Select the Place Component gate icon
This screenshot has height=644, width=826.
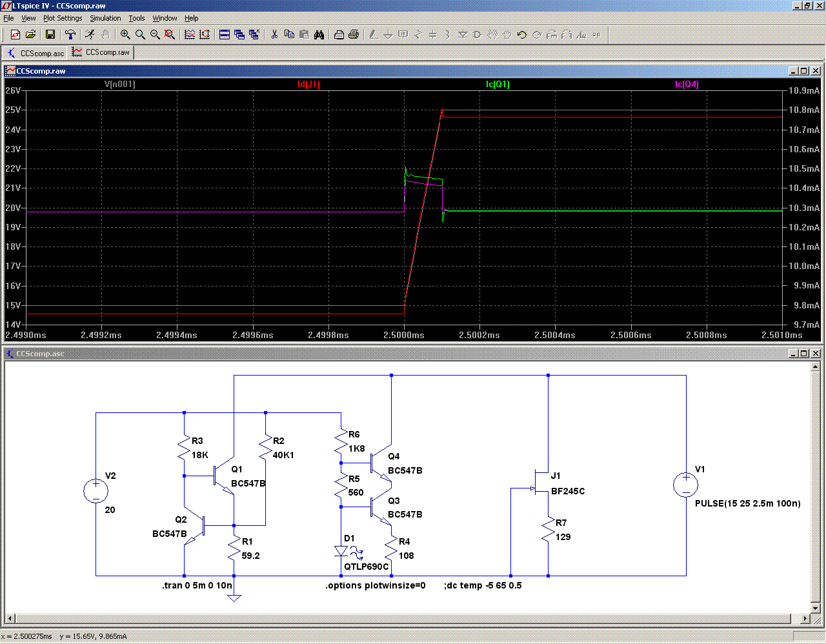pos(478,34)
